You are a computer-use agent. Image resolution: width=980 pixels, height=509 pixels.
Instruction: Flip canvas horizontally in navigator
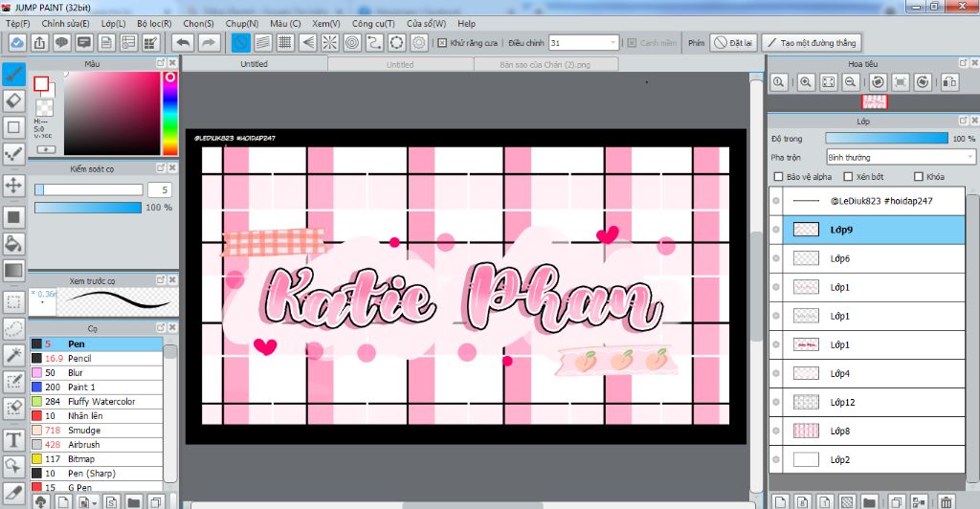click(950, 82)
